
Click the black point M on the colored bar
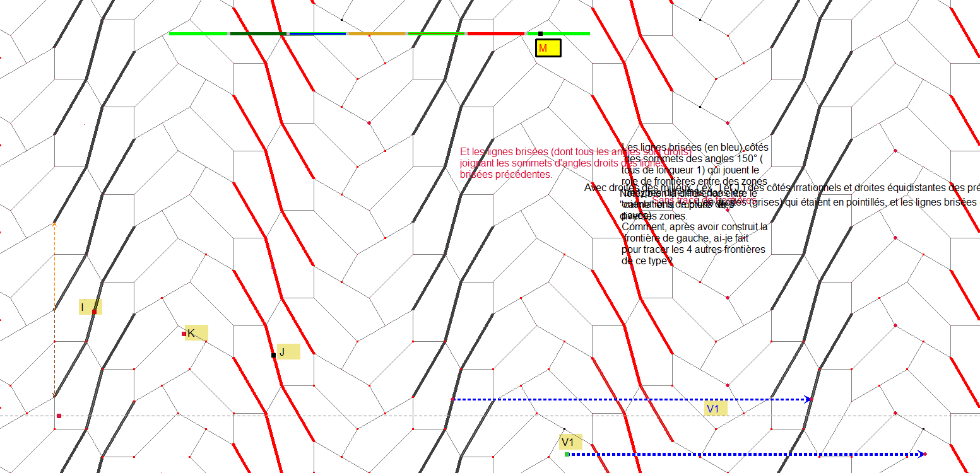pyautogui.click(x=540, y=33)
